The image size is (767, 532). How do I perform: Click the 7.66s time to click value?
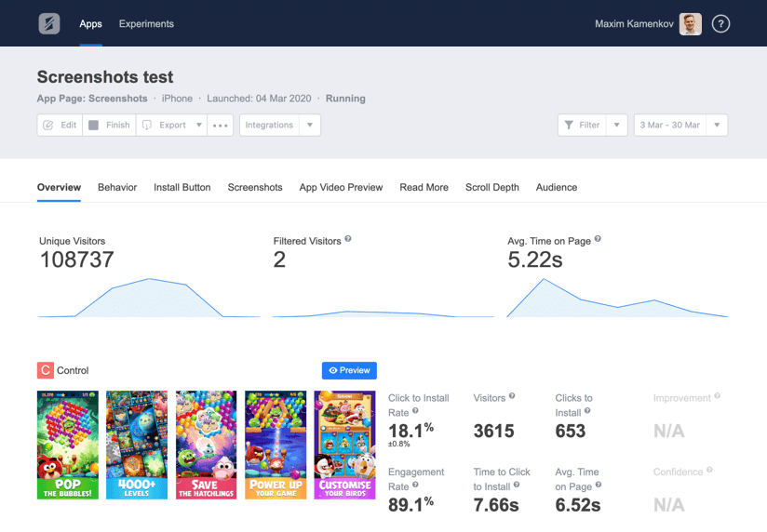[x=496, y=505]
